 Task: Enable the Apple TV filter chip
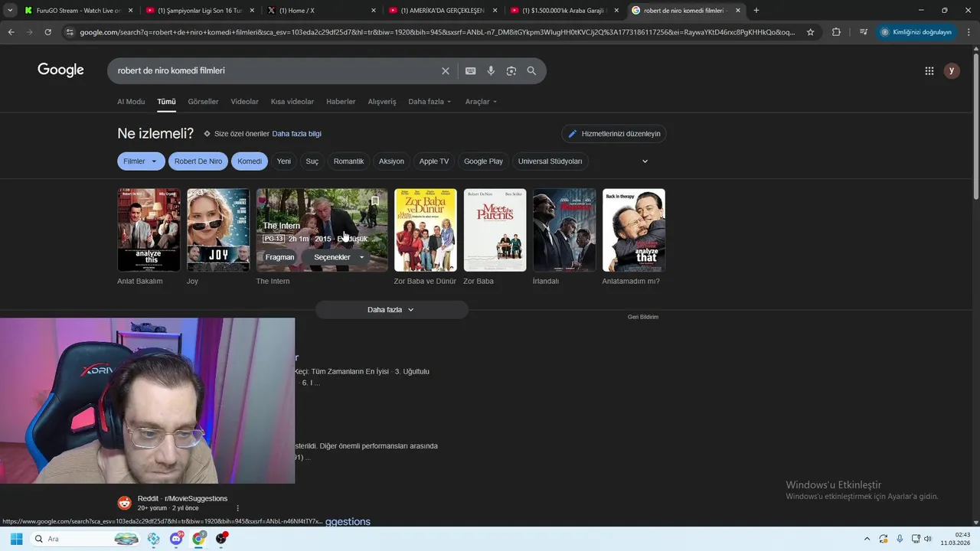pyautogui.click(x=434, y=161)
